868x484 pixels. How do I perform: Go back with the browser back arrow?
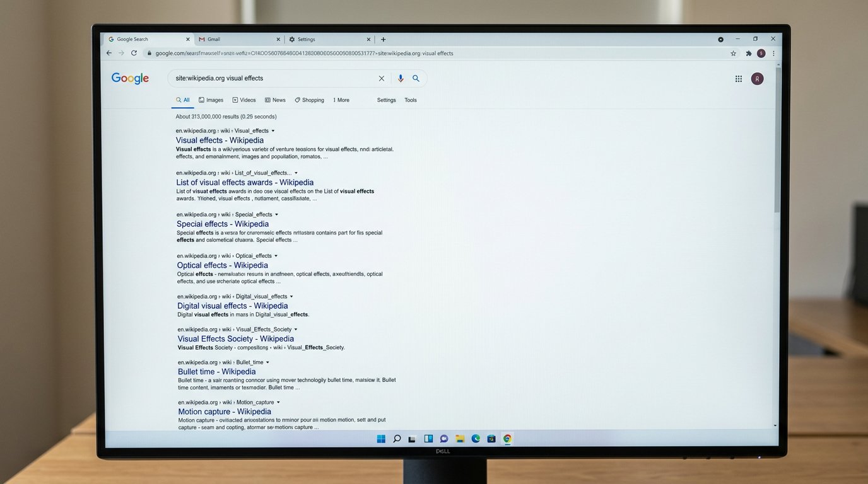point(109,54)
